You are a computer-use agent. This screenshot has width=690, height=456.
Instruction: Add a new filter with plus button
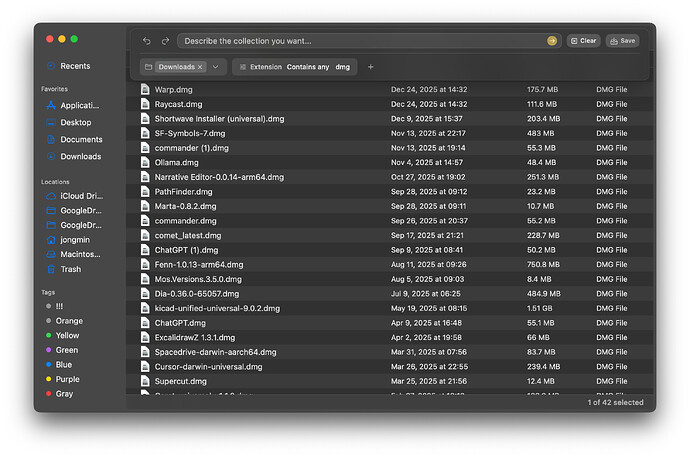click(371, 67)
